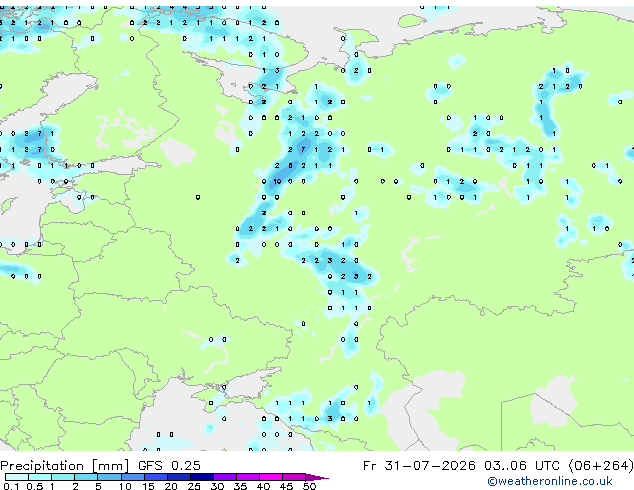The width and height of the screenshot is (634, 490).
Task: Pick the 2–5 mm legend swatch
Action: (x=86, y=477)
